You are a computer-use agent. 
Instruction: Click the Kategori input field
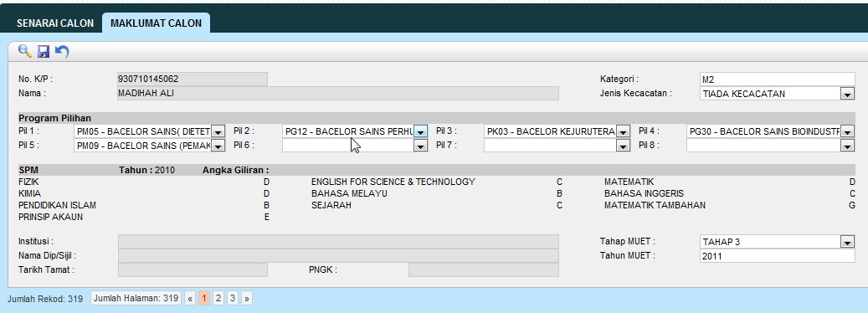(778, 79)
